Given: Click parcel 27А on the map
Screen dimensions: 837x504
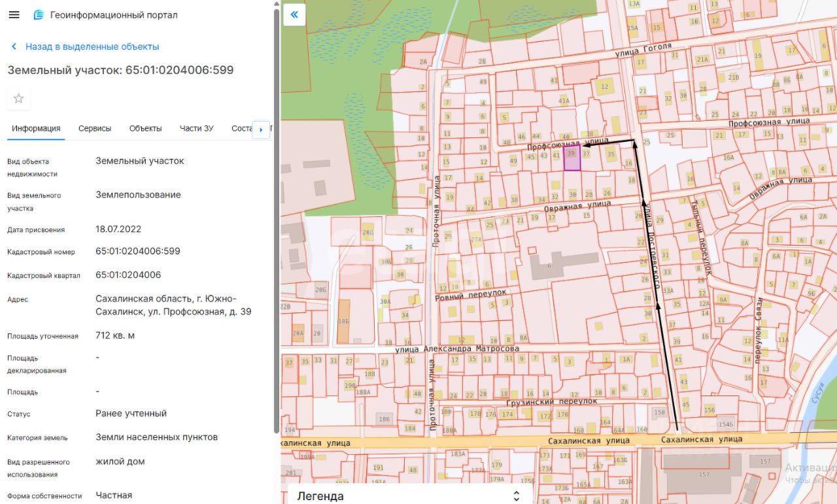Looking at the screenshot, I should coord(475,240).
